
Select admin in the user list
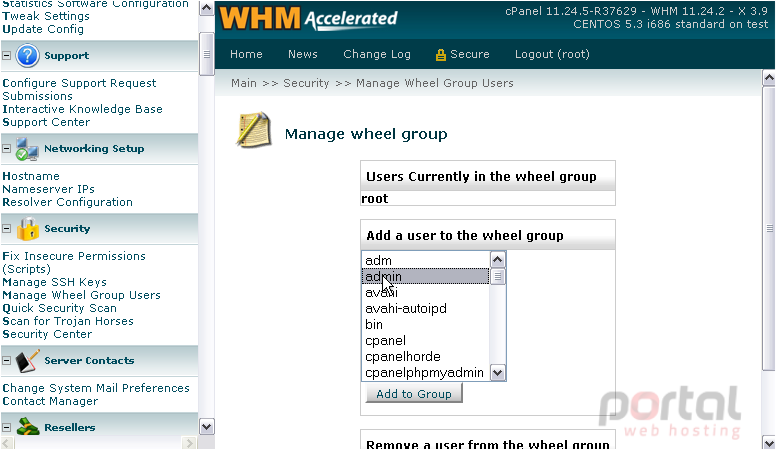(x=425, y=276)
